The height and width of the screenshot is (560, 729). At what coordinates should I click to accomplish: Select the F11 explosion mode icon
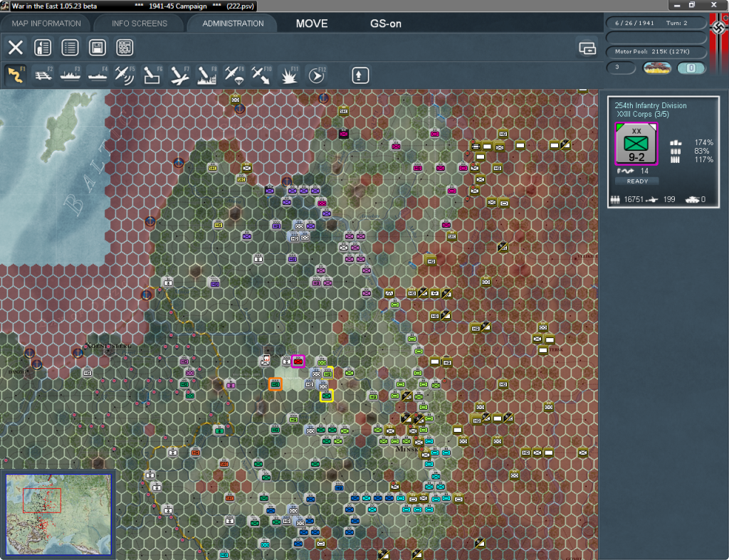289,75
